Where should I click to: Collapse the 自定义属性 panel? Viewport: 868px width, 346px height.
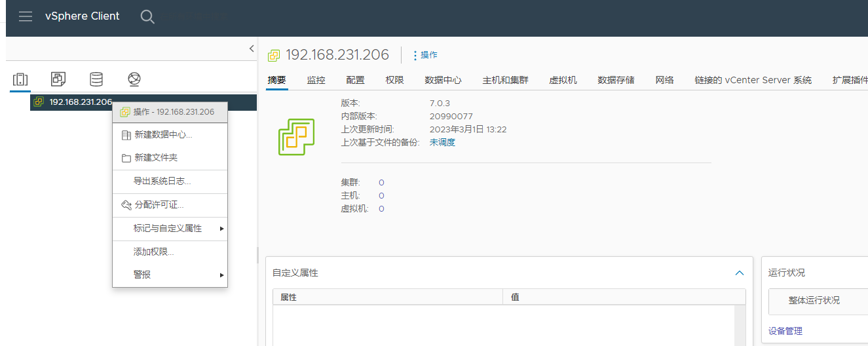click(740, 273)
